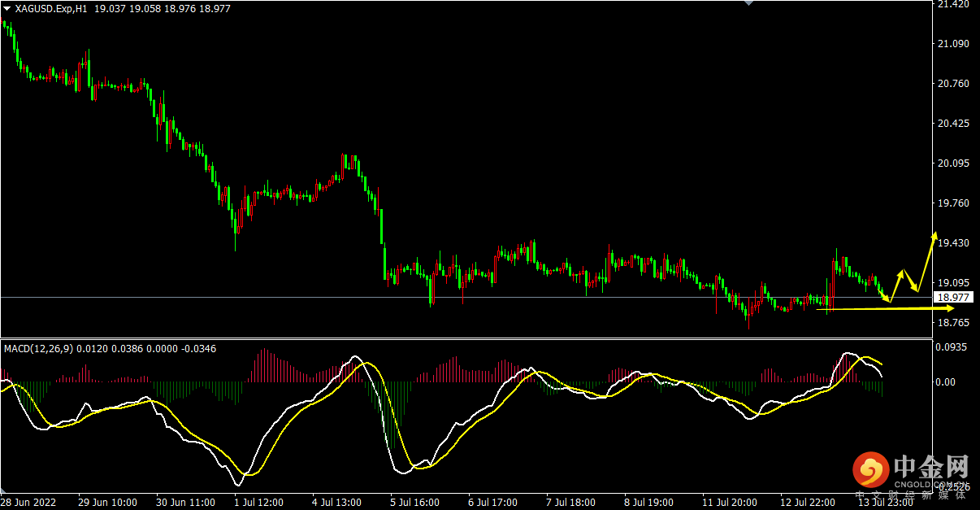Click the 5 Jul 16:00 time label

pos(415,502)
